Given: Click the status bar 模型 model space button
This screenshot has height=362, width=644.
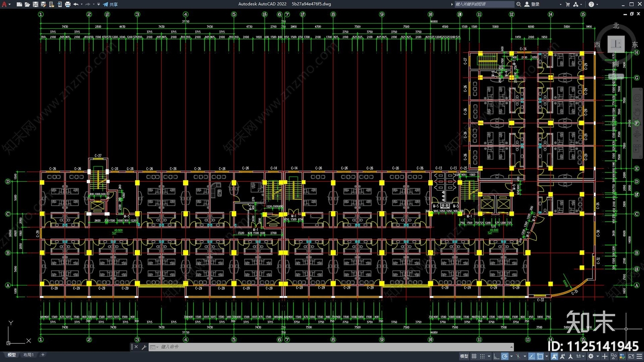Looking at the screenshot, I should click(464, 356).
